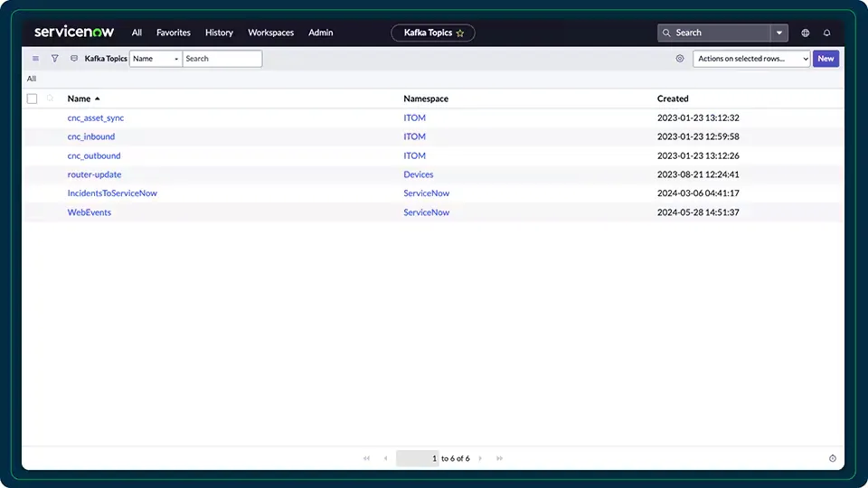This screenshot has height=488, width=868.
Task: Open the Devices namespace link
Action: tap(419, 174)
